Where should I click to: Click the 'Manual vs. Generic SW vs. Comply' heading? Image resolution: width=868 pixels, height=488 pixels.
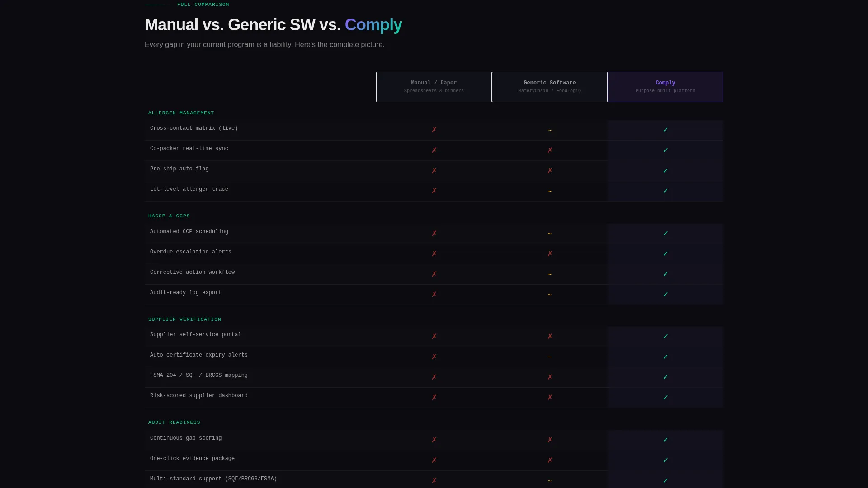pos(273,25)
